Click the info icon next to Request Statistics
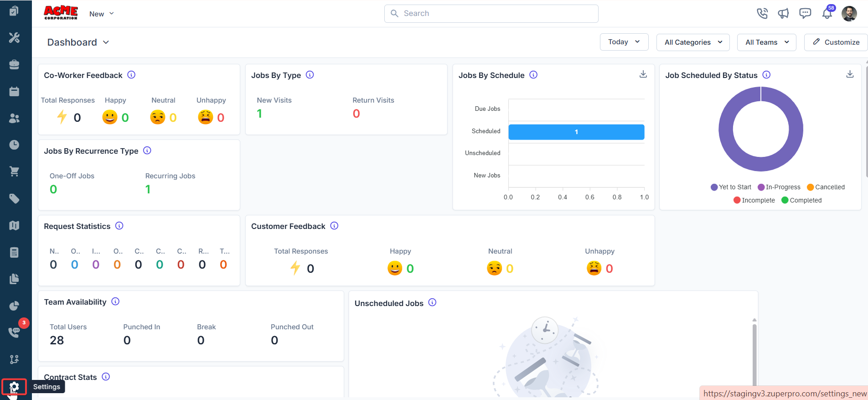The image size is (868, 400). (x=119, y=226)
